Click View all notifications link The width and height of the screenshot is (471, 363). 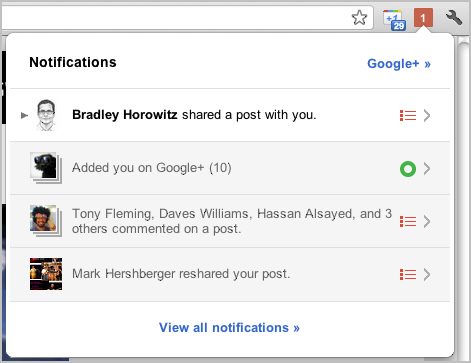(x=229, y=328)
